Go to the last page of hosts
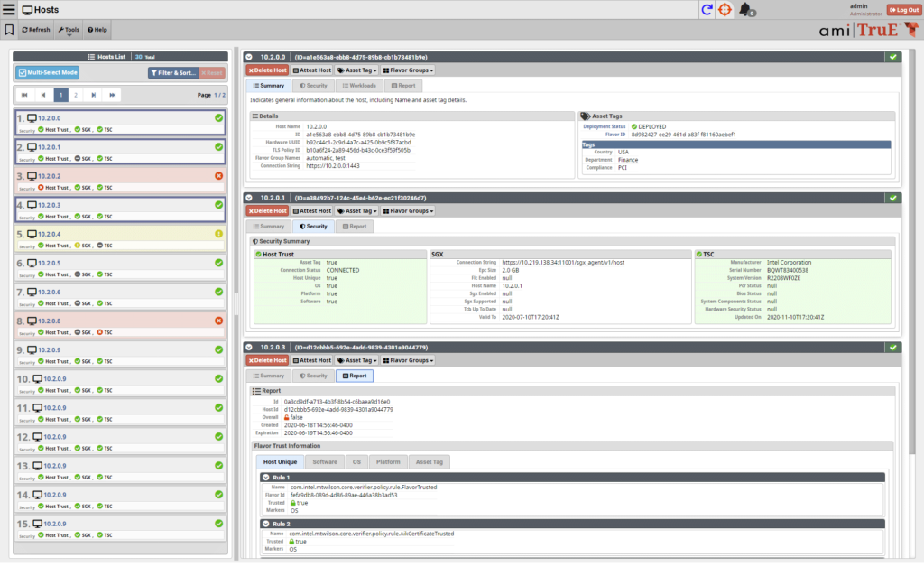This screenshot has height=567, width=924. (x=112, y=95)
